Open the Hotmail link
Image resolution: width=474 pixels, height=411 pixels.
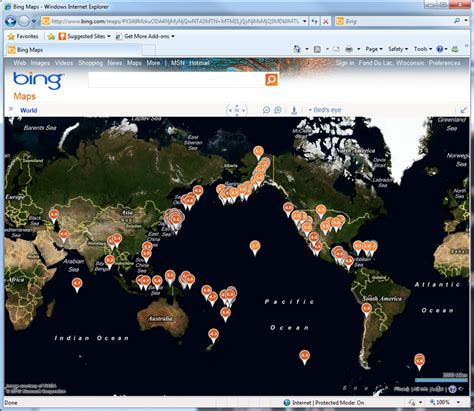point(199,63)
